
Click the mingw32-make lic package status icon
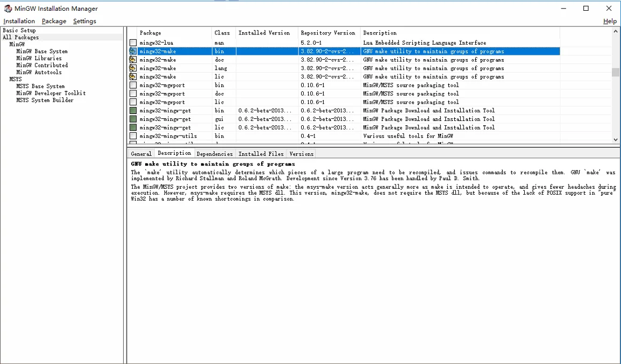(x=133, y=76)
